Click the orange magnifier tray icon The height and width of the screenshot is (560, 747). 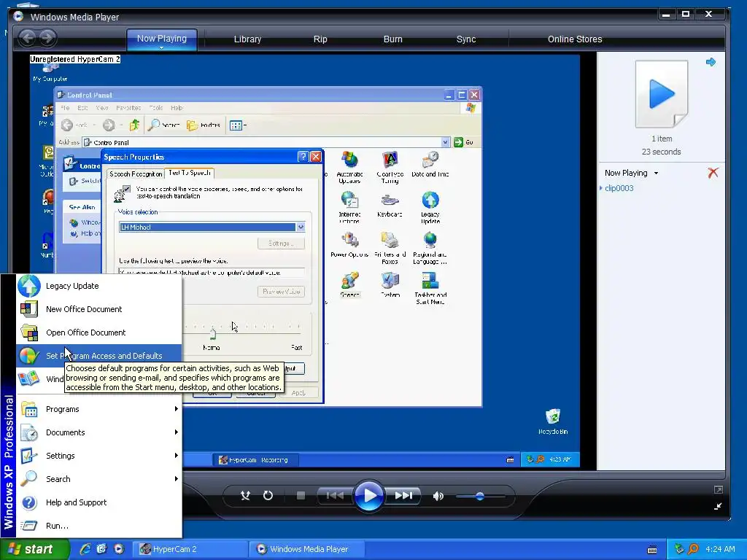coord(693,549)
